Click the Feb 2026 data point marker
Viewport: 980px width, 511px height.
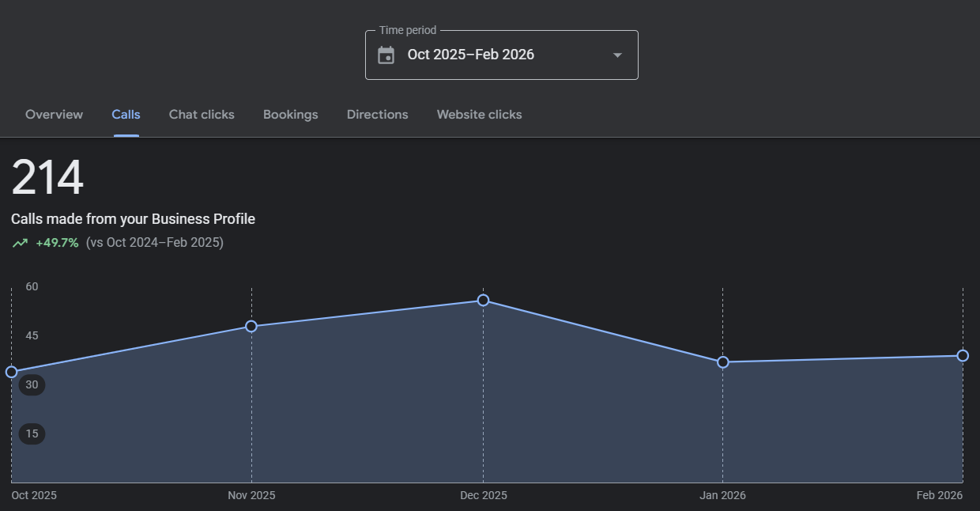click(962, 355)
